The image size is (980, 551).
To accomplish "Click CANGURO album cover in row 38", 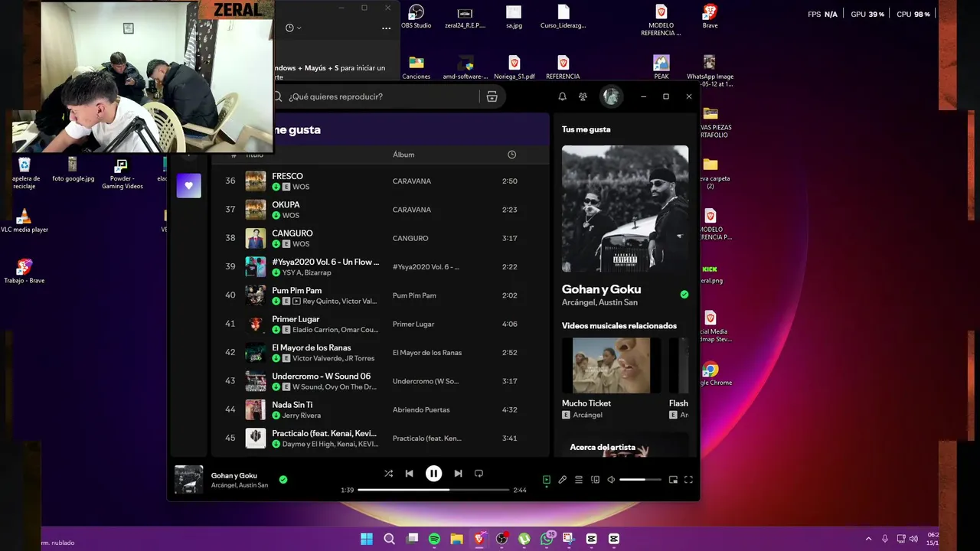I will tap(256, 238).
